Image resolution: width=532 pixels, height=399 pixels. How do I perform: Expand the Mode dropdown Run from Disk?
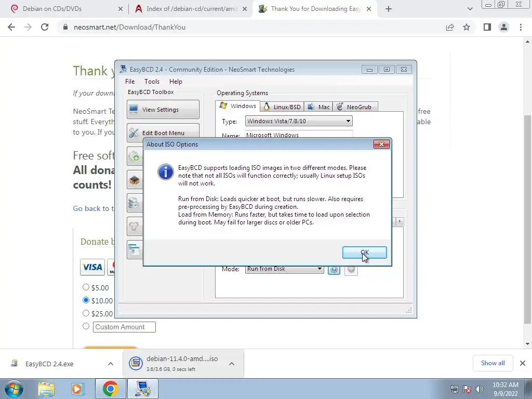(284, 269)
